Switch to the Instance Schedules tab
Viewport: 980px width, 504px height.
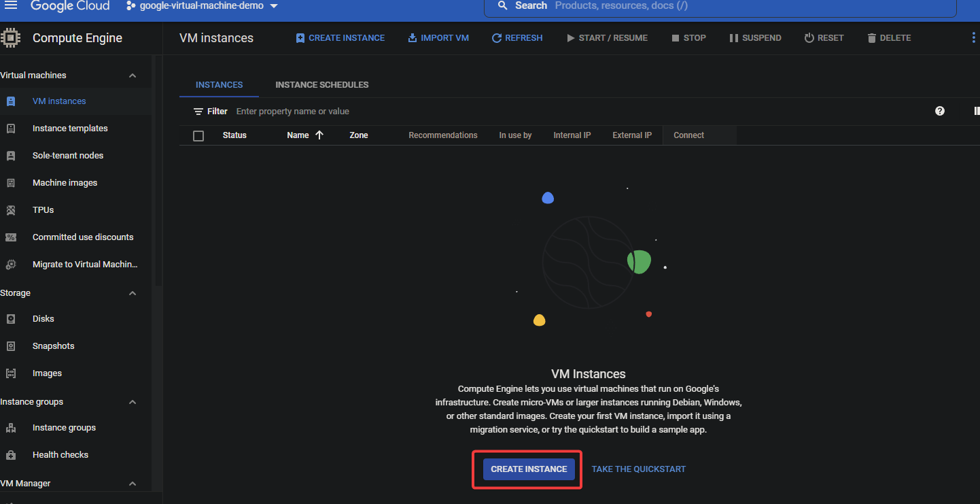(x=322, y=85)
